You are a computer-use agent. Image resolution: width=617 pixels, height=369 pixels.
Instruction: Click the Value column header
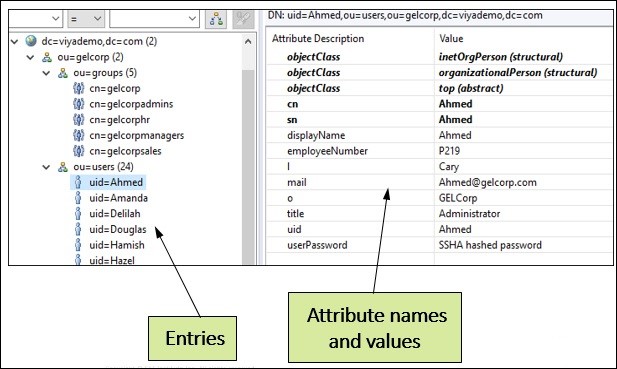pos(451,39)
